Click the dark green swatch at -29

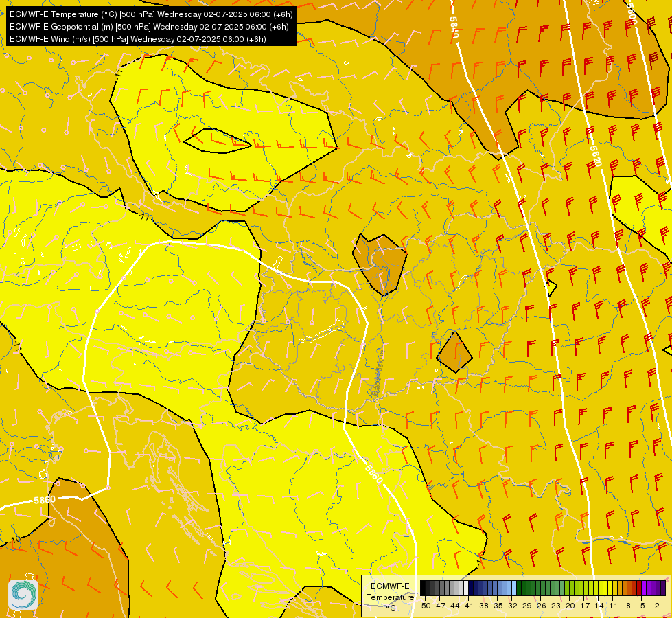[519, 588]
